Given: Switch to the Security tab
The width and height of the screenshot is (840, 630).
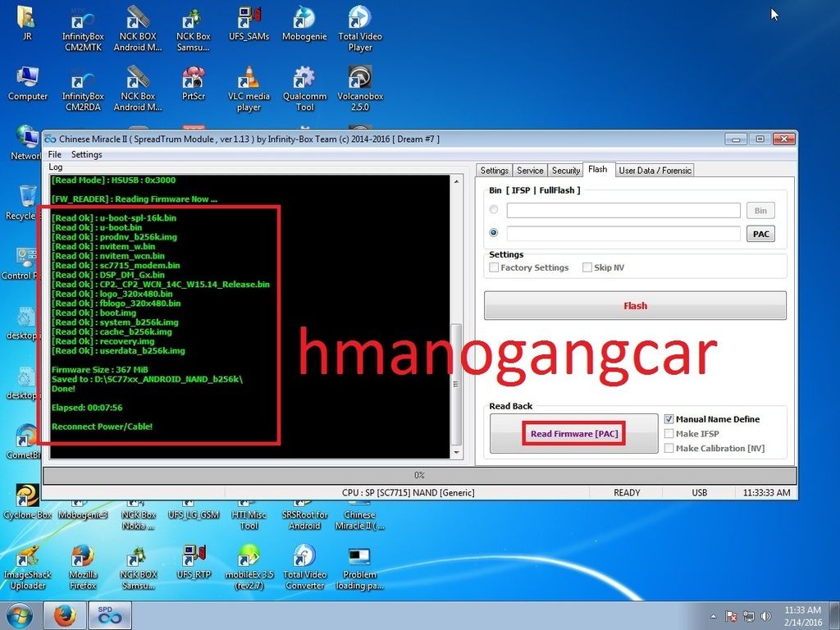Looking at the screenshot, I should point(565,171).
